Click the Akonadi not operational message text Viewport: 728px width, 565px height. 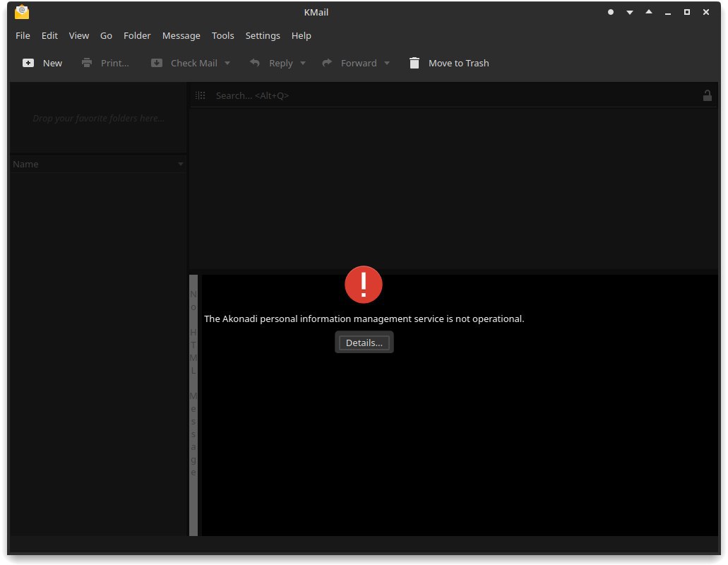(x=364, y=319)
